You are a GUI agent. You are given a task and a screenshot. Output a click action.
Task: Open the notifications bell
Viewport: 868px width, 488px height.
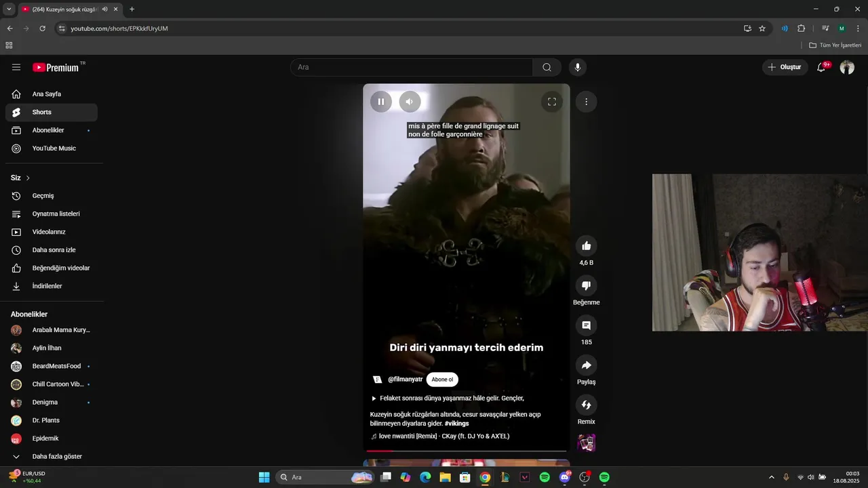(821, 67)
